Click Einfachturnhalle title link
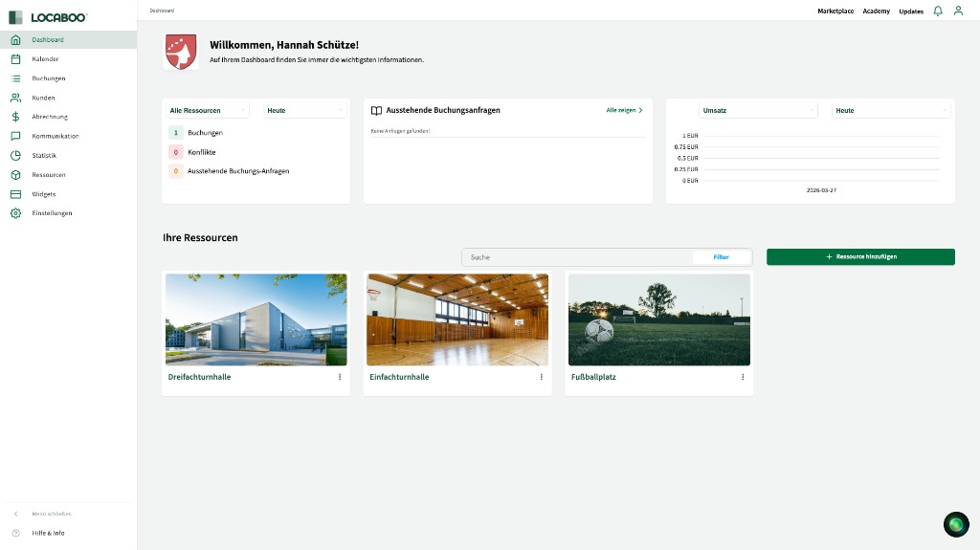The height and width of the screenshot is (550, 980). coord(399,377)
